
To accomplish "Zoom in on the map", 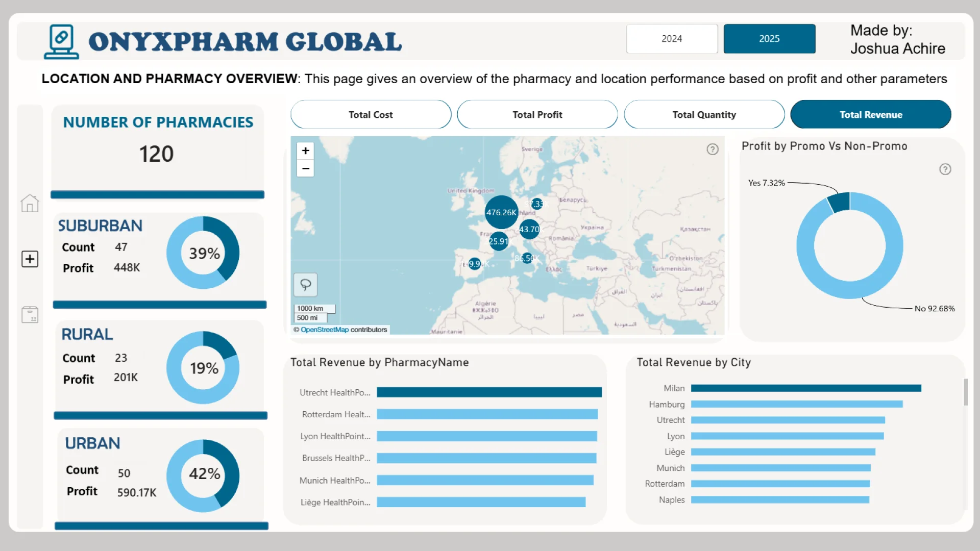I will (305, 151).
